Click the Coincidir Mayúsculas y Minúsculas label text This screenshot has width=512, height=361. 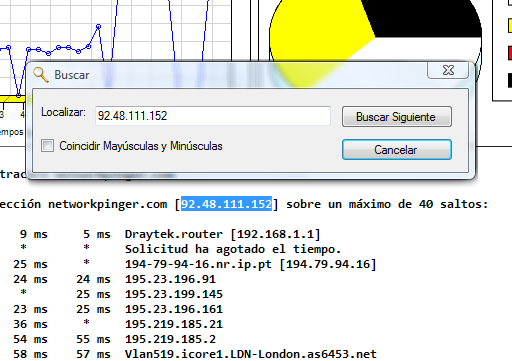(141, 146)
